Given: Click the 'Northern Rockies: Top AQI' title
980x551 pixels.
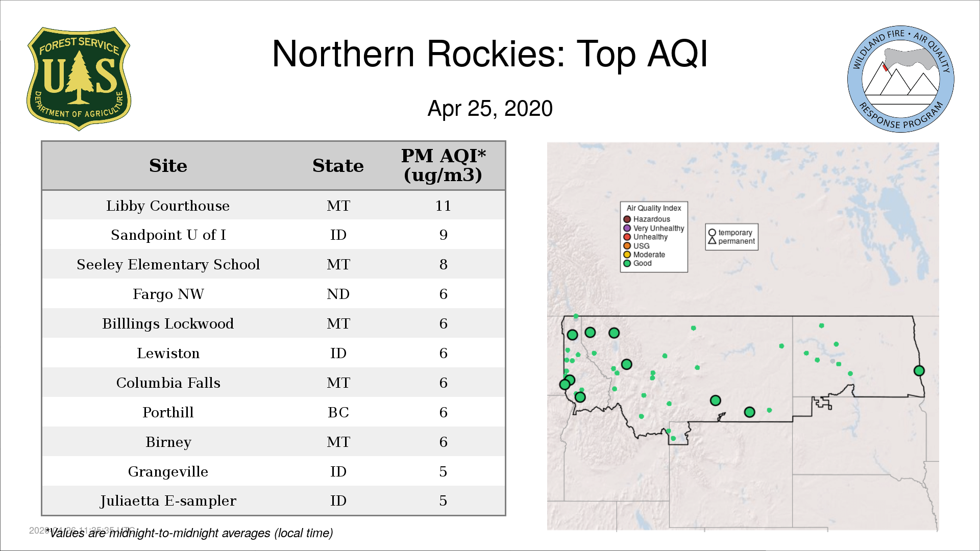Looking at the screenshot, I should (490, 54).
